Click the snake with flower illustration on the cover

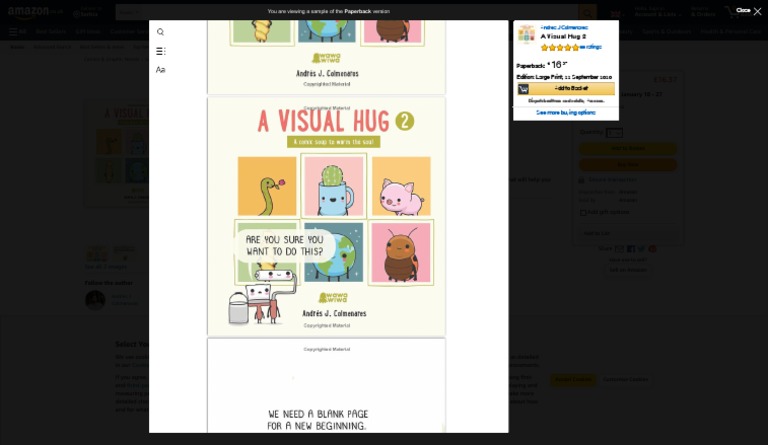pos(267,186)
